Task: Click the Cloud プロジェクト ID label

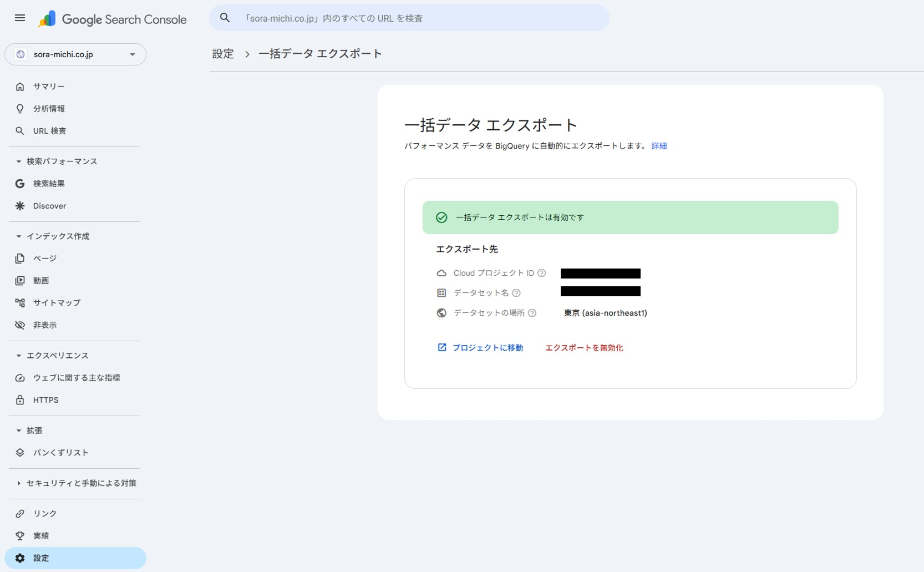Action: 494,273
